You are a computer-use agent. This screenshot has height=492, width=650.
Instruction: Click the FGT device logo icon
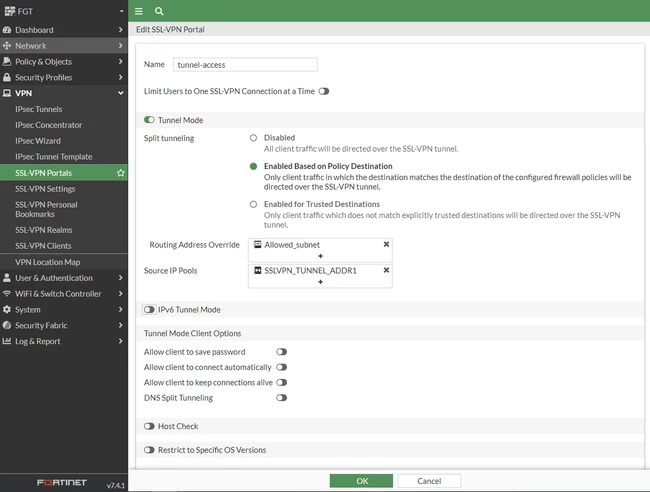coord(10,11)
